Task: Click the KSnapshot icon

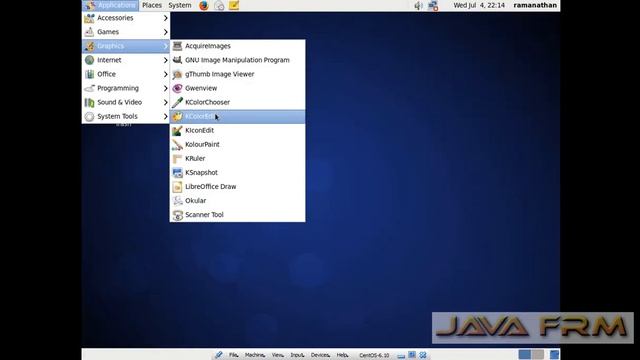Action: tap(177, 173)
